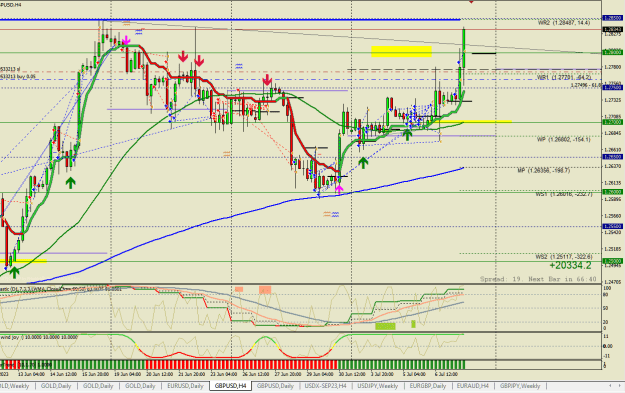
Task: Click the WR1 pivot label
Action: pos(564,77)
